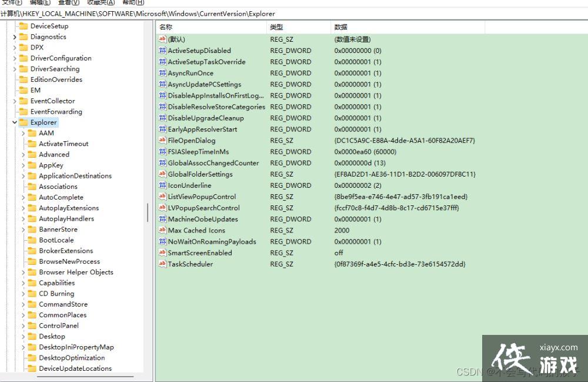Expand the Browser Helper Objects node

click(x=23, y=273)
